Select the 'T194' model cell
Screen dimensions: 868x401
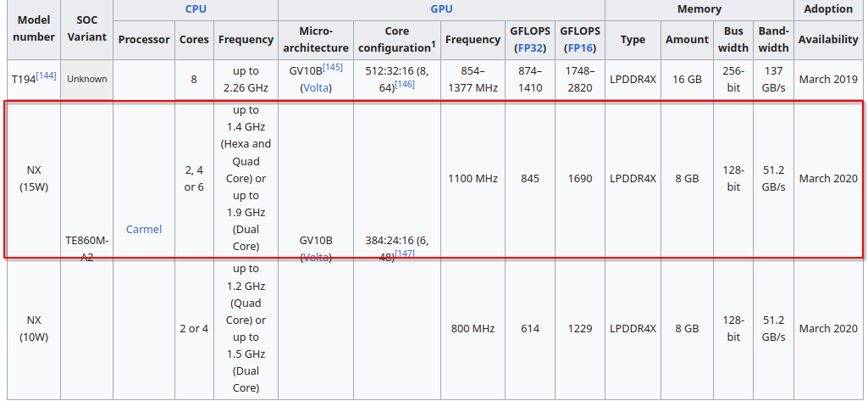click(34, 79)
